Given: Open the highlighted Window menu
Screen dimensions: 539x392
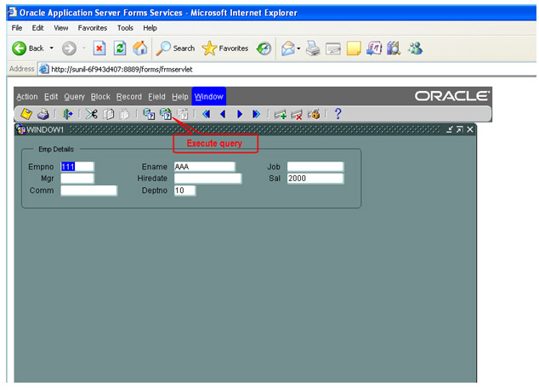Looking at the screenshot, I should click(208, 97).
